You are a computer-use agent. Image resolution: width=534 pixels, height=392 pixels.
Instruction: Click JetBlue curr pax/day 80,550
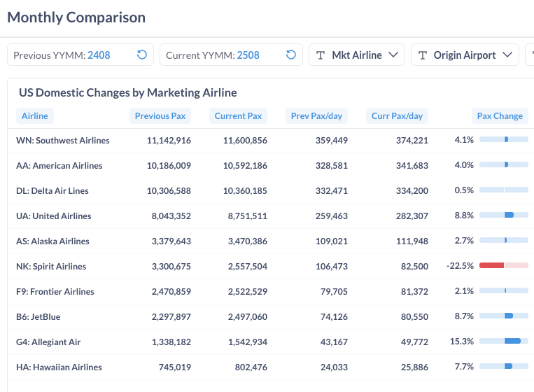(414, 316)
